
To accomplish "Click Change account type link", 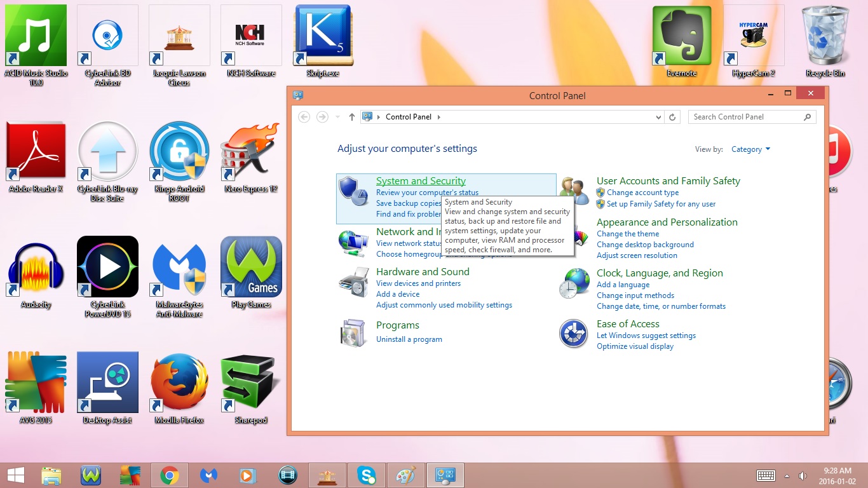I will click(x=642, y=193).
